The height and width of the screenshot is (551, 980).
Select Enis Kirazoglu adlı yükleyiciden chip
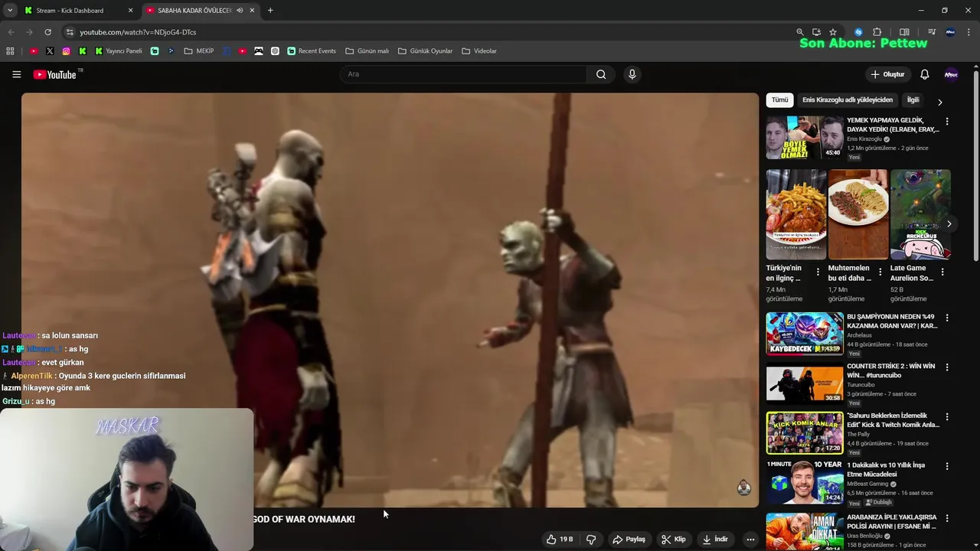point(848,100)
